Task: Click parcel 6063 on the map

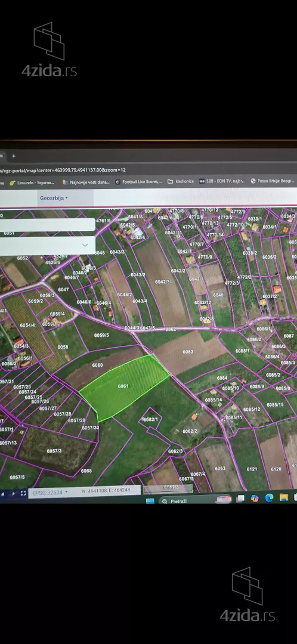Action: (220, 468)
